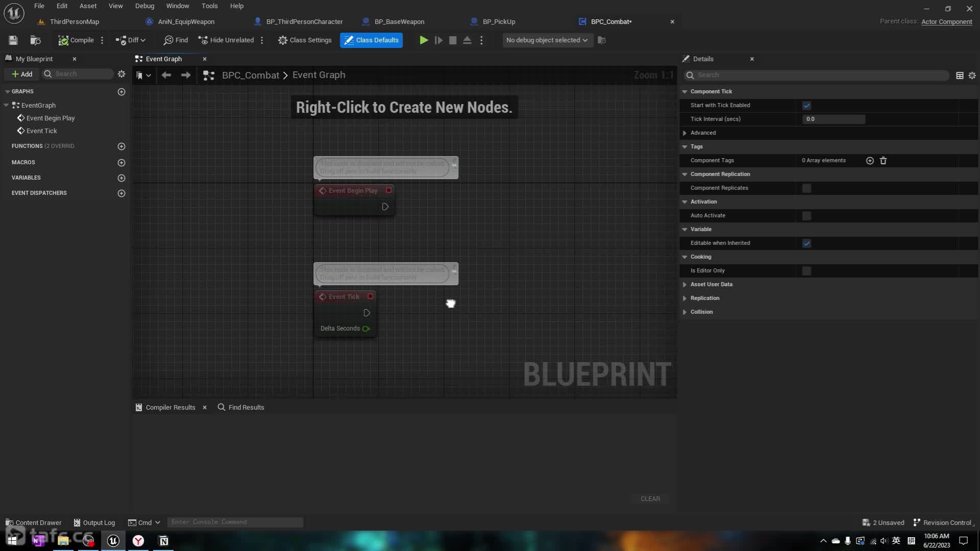This screenshot has height=551, width=980.
Task: Open the Debug menu
Action: 144,6
